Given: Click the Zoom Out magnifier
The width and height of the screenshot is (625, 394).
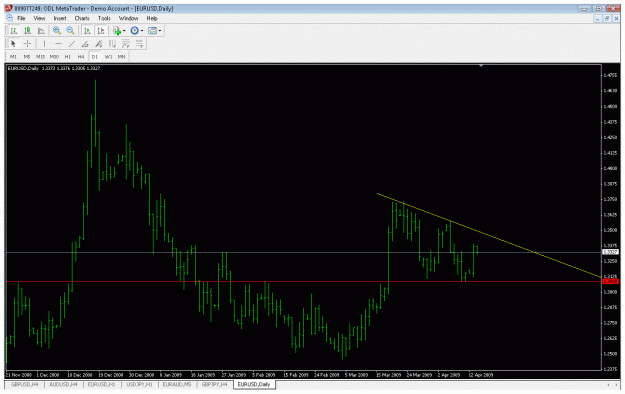Looking at the screenshot, I should tap(71, 31).
